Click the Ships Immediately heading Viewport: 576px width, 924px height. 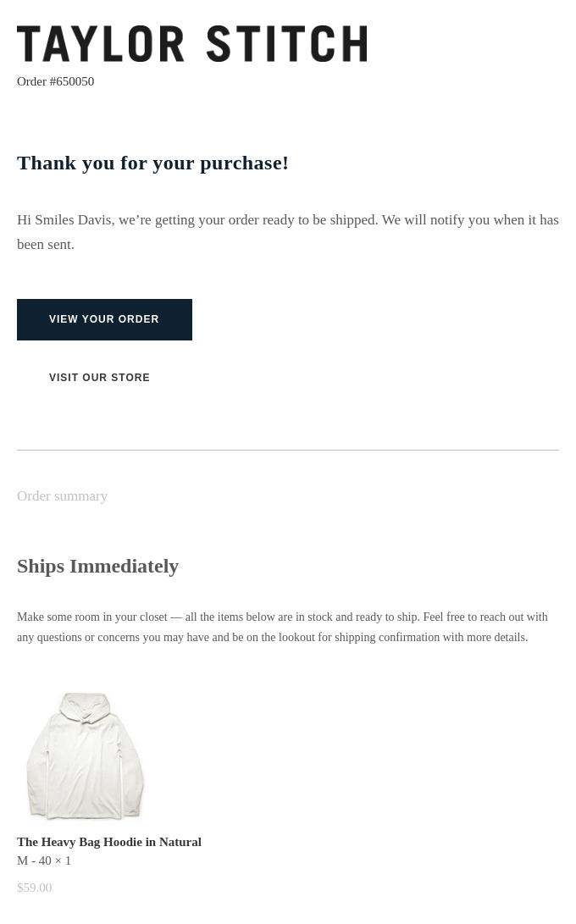[97, 566]
